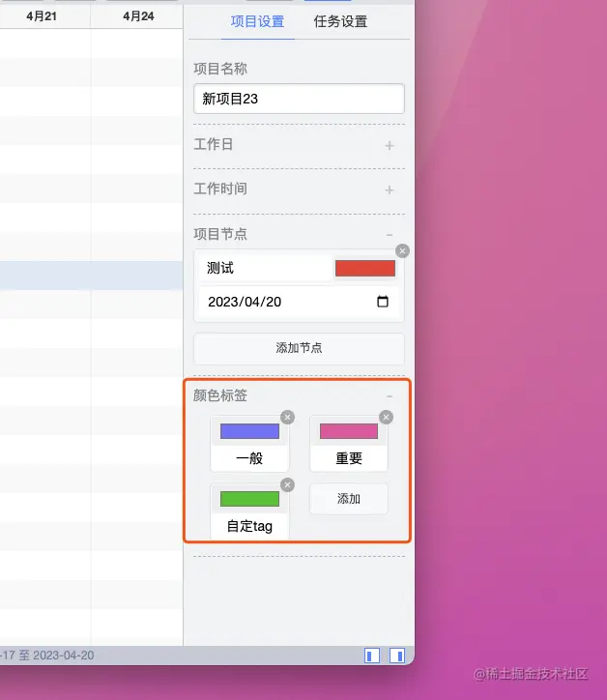Edit the 重要 tag label
The width and height of the screenshot is (607, 700).
(349, 458)
